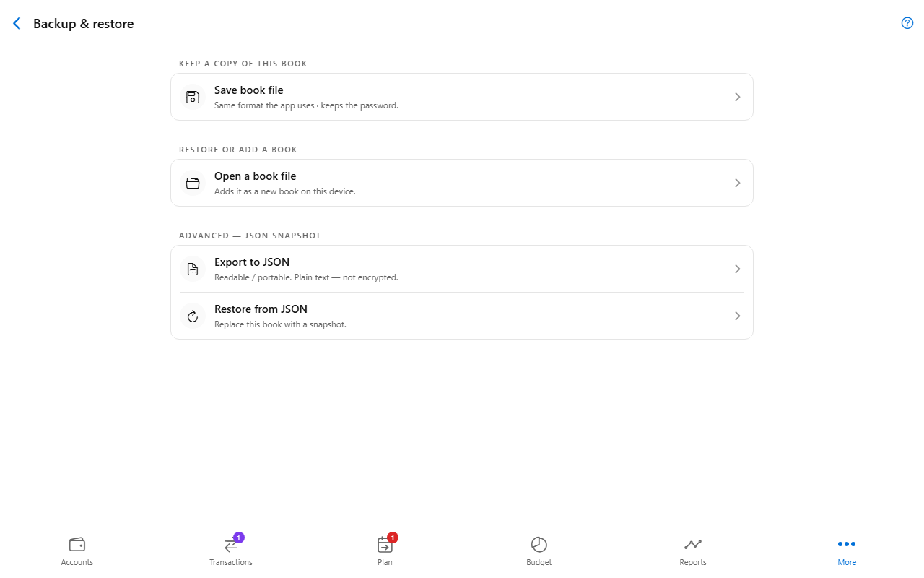Click the Restore from JSON circular arrow icon

[x=193, y=316]
